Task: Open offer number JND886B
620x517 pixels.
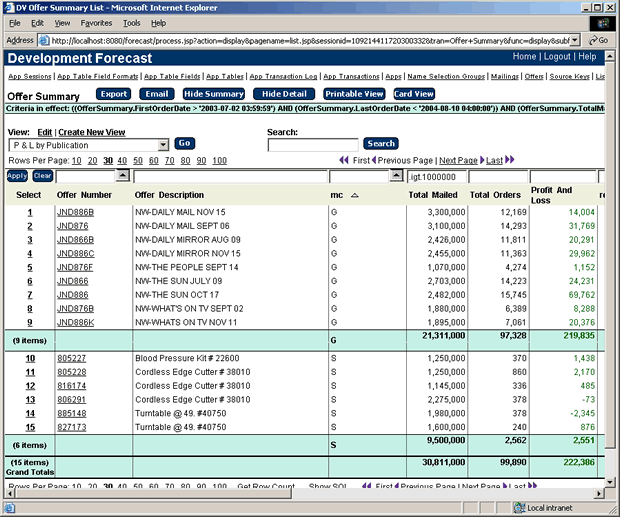Action: click(75, 213)
